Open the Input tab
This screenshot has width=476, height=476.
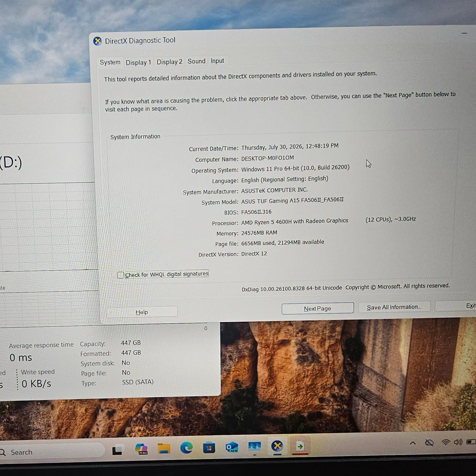tap(217, 61)
